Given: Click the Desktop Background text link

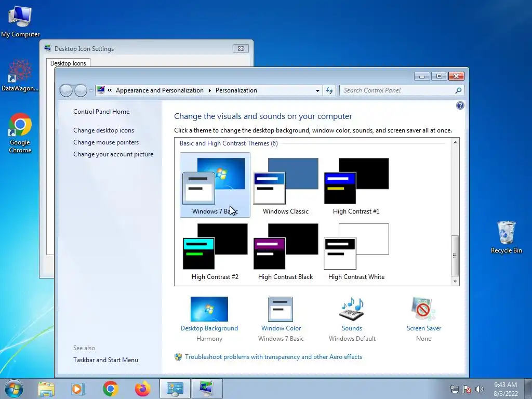Looking at the screenshot, I should (209, 328).
